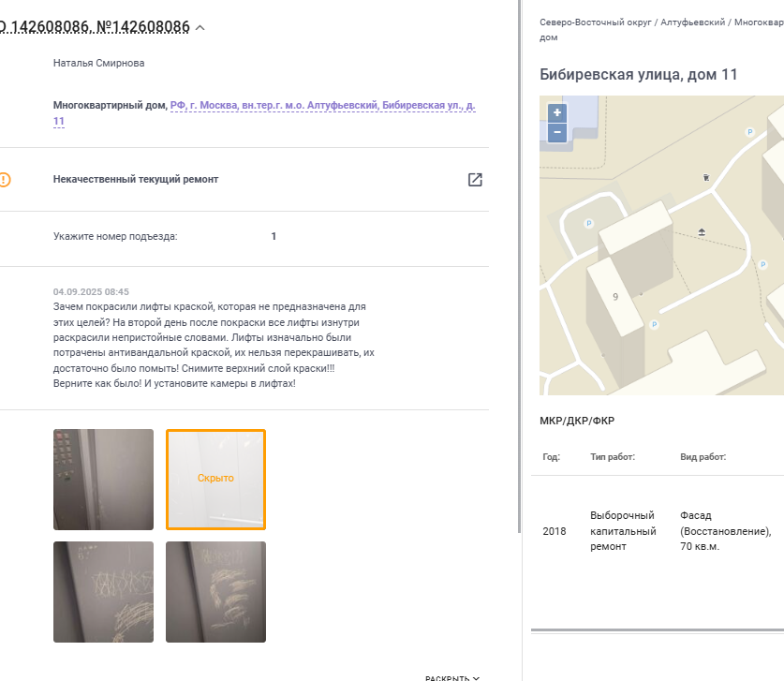Expand section with РАСКРЫТЬ control

coord(452,677)
